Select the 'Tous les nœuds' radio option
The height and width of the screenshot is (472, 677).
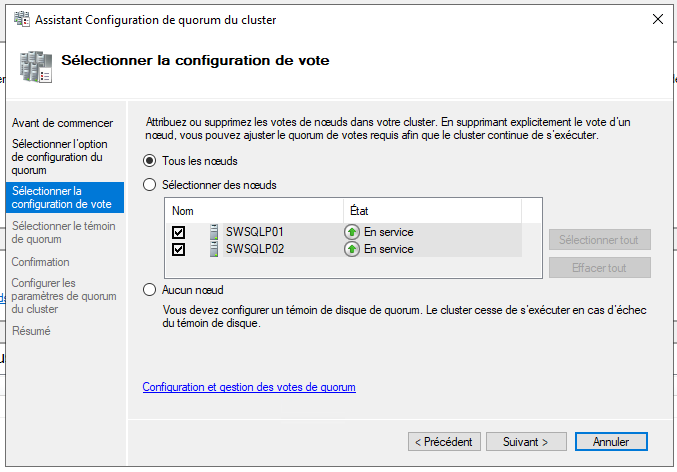point(149,161)
